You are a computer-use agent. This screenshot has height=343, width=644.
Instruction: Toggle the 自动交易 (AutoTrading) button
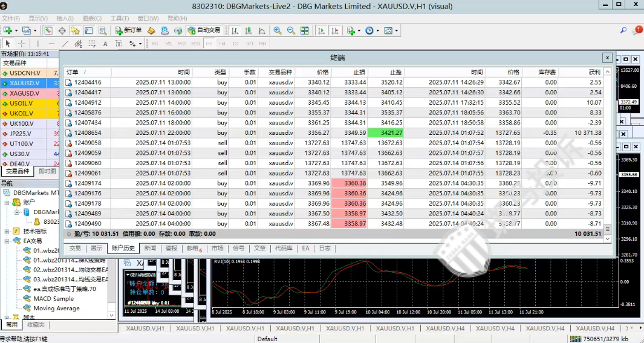click(204, 30)
